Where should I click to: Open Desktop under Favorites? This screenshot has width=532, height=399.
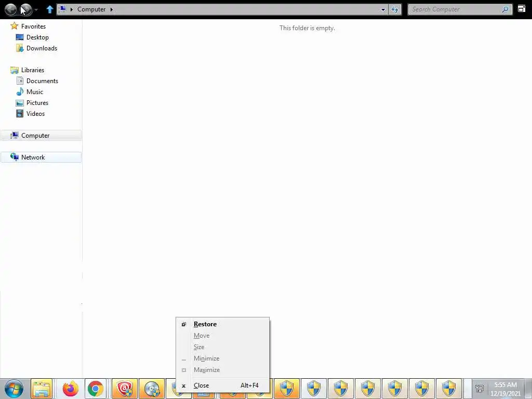click(37, 37)
